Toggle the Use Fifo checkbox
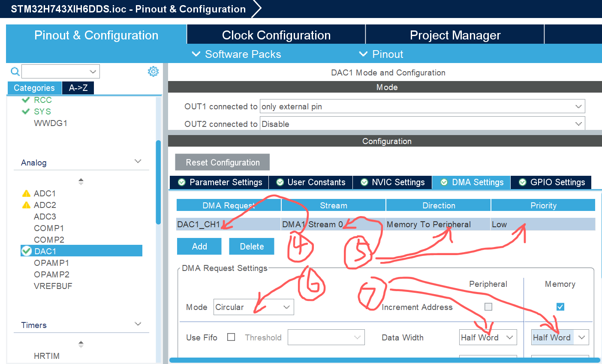This screenshot has height=364, width=602. (231, 337)
